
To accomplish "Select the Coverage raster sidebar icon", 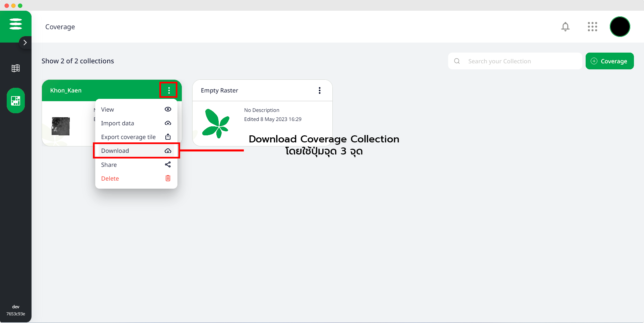I will 16,101.
